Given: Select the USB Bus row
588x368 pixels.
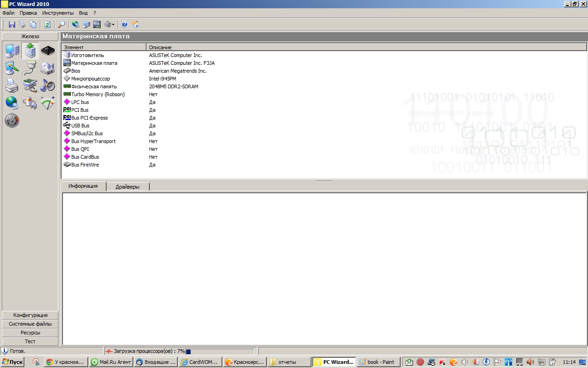Looking at the screenshot, I should click(x=324, y=126).
